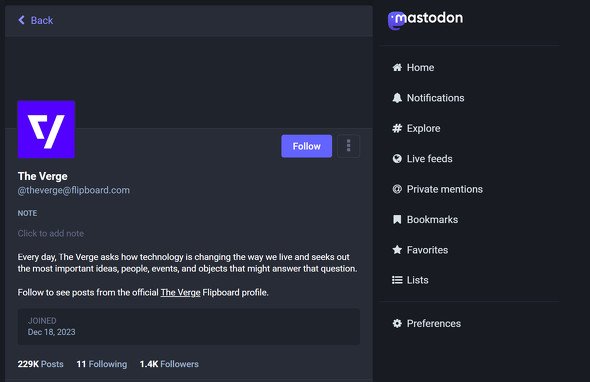Open Notifications via the bell icon
Image resolution: width=590 pixels, height=382 pixels.
point(397,98)
